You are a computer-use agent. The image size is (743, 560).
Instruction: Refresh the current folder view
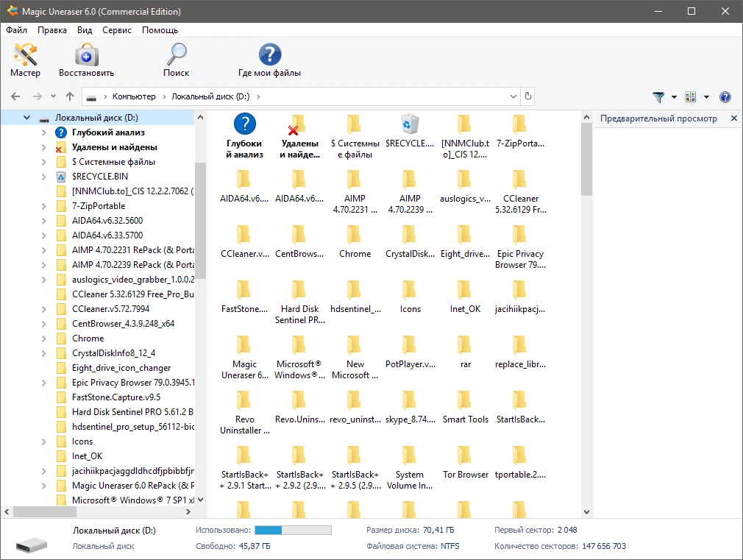[528, 96]
